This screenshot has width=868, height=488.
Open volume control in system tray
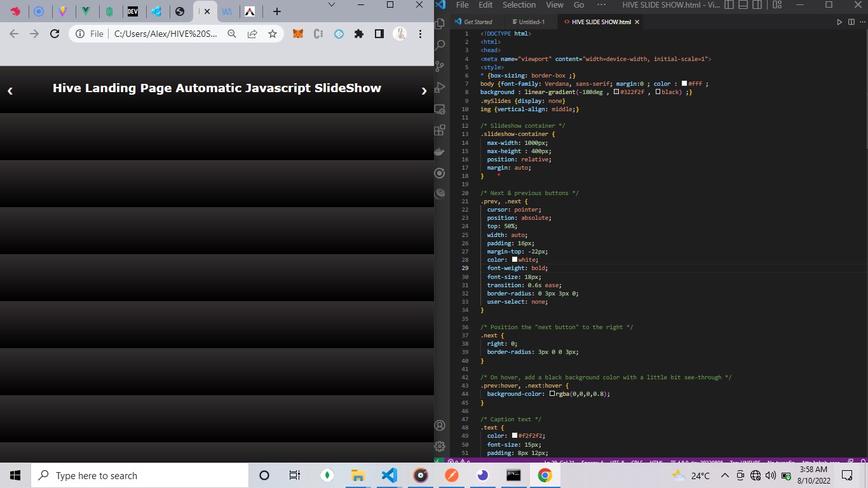(x=770, y=475)
